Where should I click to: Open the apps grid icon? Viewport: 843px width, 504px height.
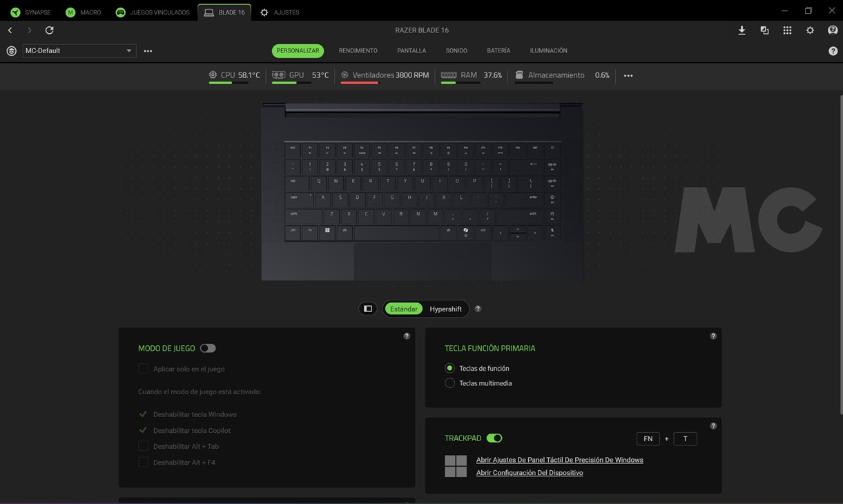(x=787, y=30)
